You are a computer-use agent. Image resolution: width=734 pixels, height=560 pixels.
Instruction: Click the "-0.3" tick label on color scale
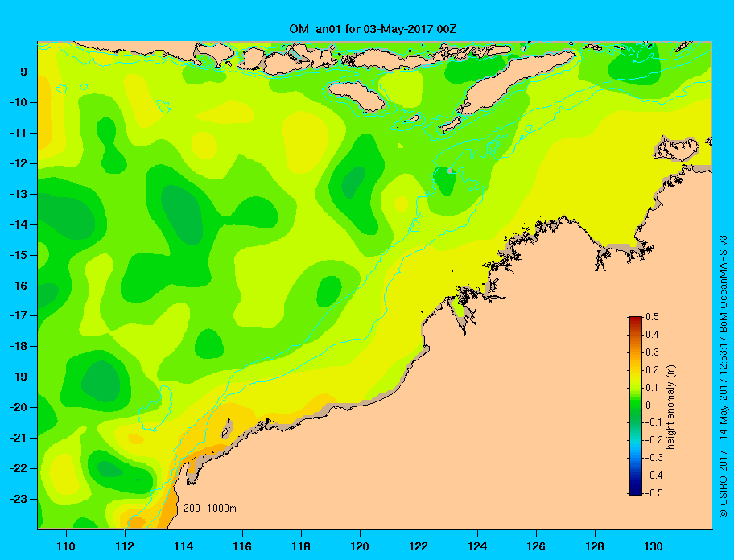click(654, 458)
